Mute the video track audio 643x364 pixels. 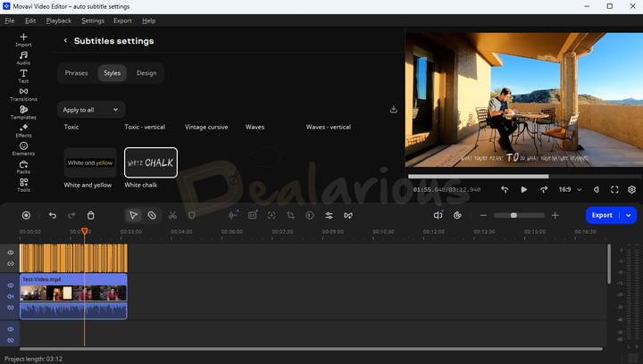[11, 296]
